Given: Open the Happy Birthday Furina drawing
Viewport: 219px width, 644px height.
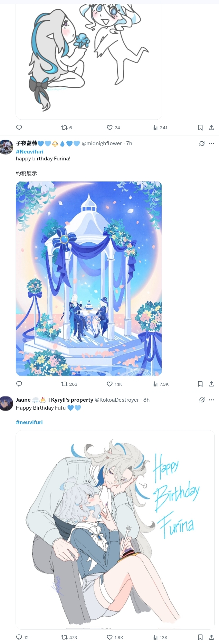Looking at the screenshot, I should [115, 530].
